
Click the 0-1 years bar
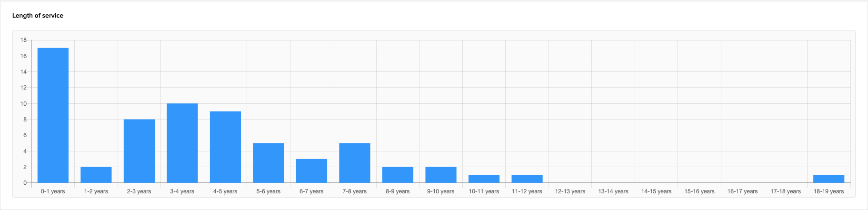tap(53, 115)
